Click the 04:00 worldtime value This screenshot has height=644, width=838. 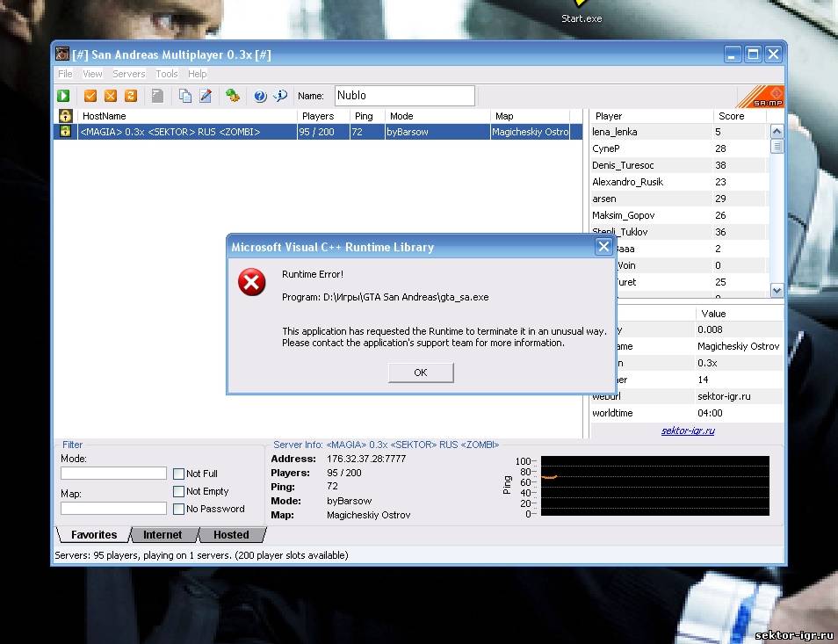pos(710,413)
